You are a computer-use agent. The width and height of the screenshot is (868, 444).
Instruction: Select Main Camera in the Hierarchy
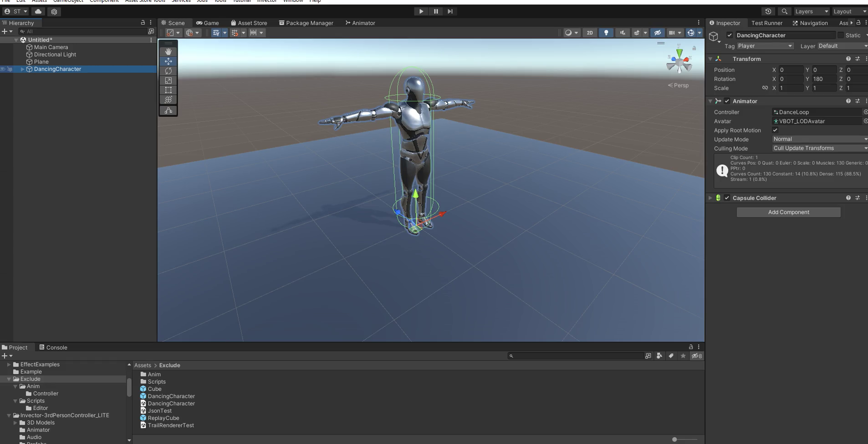(51, 47)
